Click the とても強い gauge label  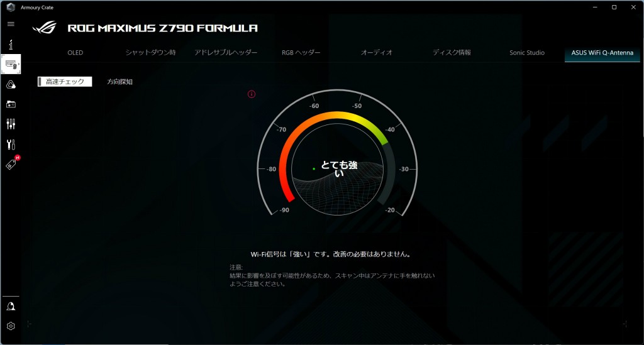click(339, 168)
